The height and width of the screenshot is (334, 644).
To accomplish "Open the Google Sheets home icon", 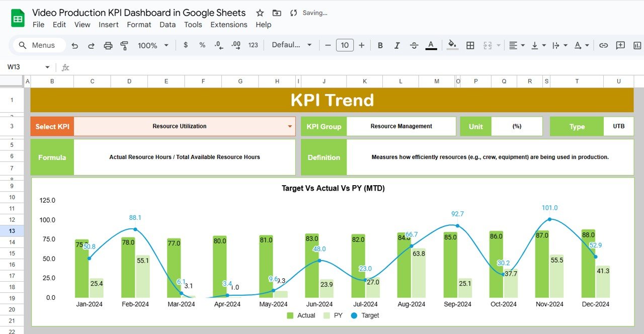I will 18,19.
